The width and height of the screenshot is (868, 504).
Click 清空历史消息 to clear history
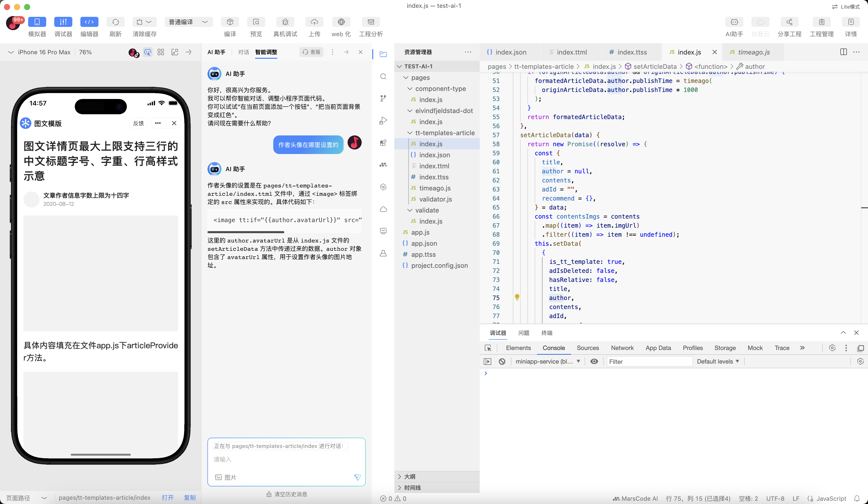pos(287,494)
